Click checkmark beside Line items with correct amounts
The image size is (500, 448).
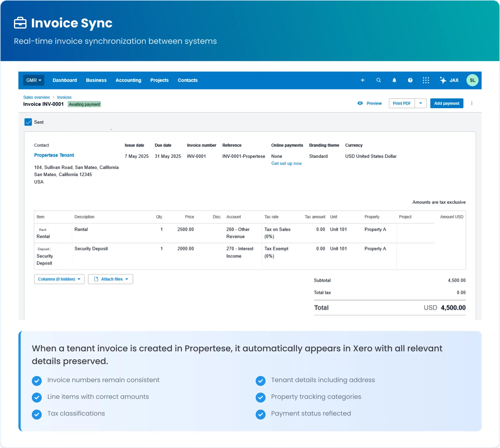37,397
